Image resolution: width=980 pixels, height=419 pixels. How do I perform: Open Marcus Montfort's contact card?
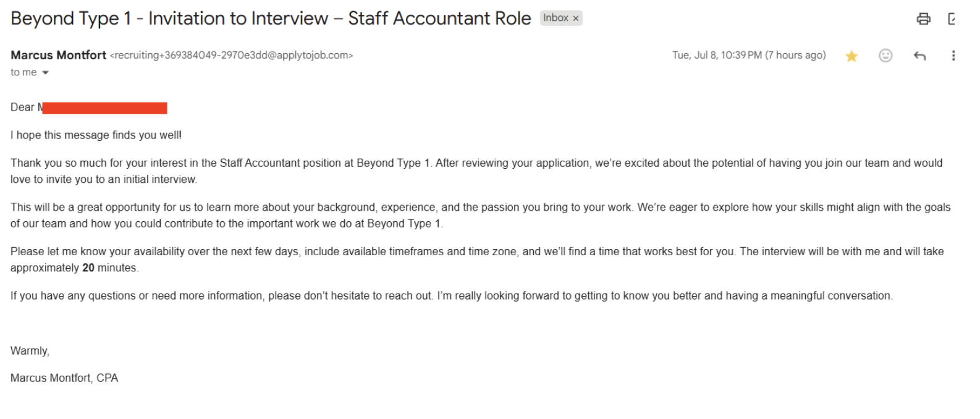click(x=57, y=55)
